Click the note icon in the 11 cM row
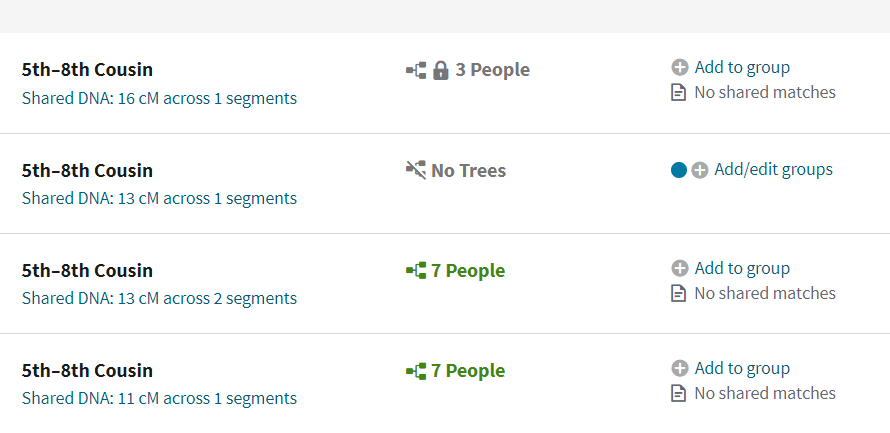The width and height of the screenshot is (890, 433). coord(679,393)
